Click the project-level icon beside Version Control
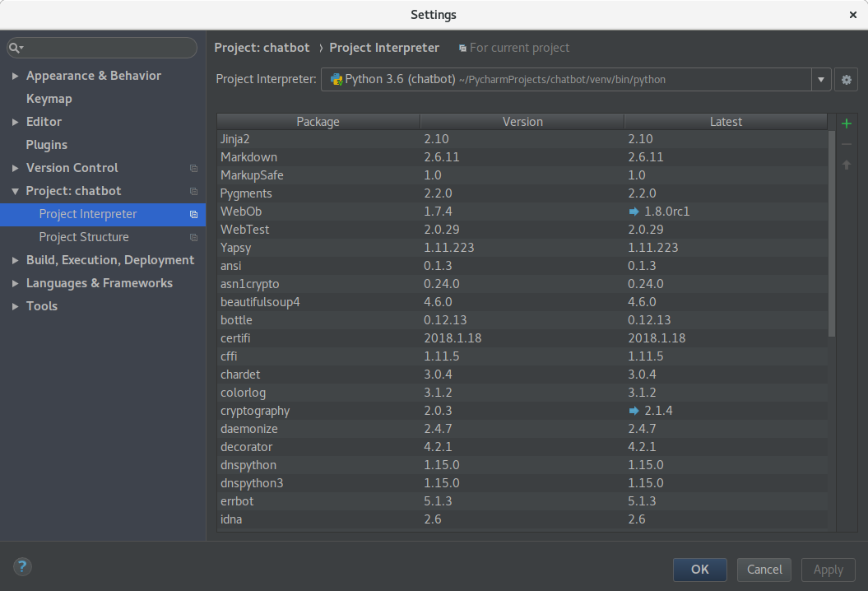The image size is (868, 591). 193,168
